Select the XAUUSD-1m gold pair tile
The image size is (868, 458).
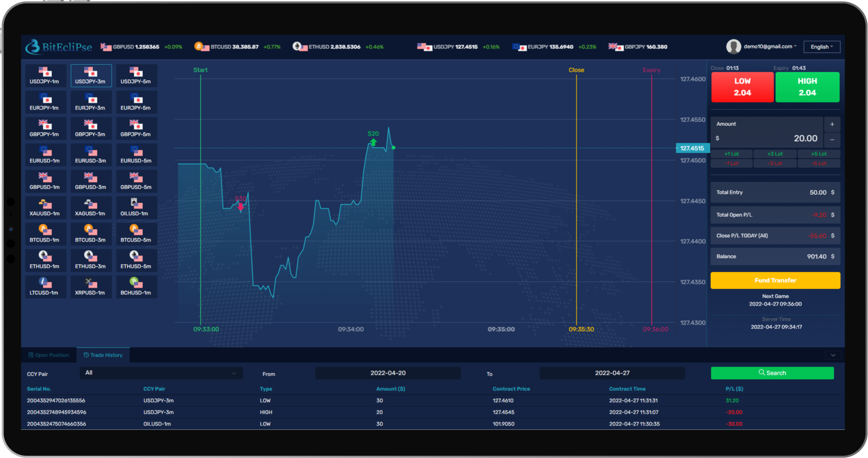click(45, 207)
